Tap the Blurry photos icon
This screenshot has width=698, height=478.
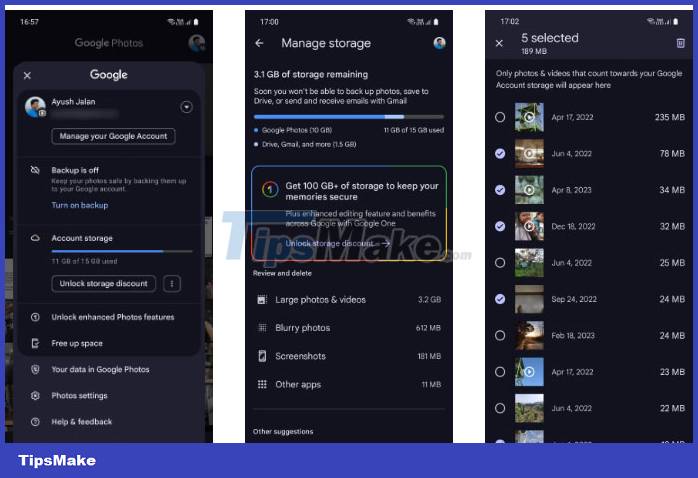click(x=262, y=328)
